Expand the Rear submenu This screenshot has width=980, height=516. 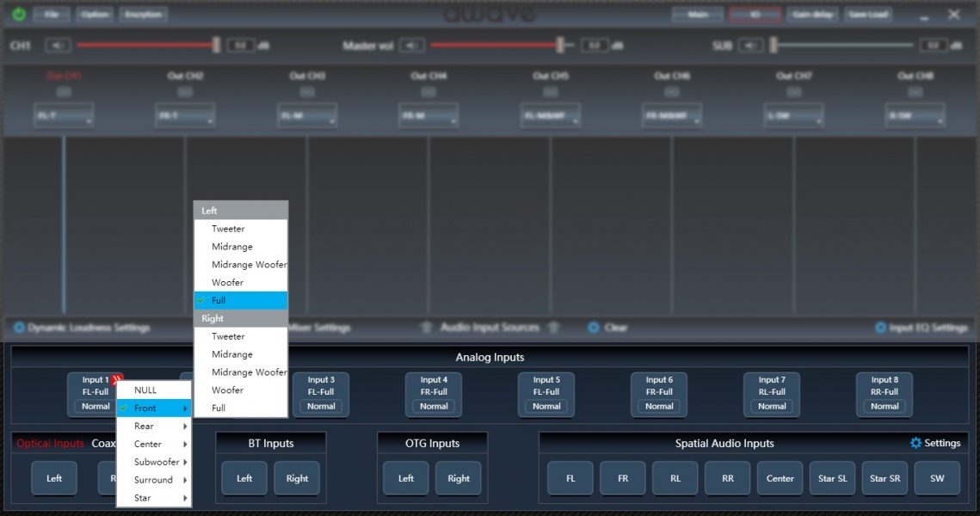153,426
